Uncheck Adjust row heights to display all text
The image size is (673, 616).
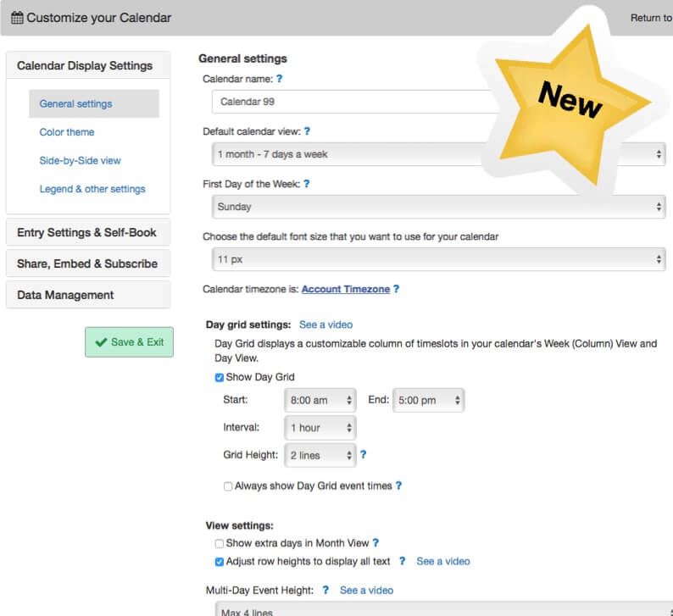click(x=220, y=562)
